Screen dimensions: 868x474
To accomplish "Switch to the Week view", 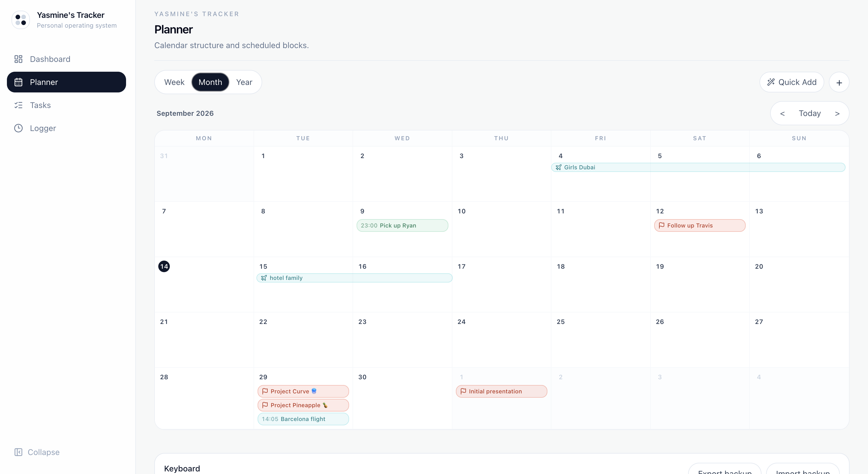I will (174, 82).
